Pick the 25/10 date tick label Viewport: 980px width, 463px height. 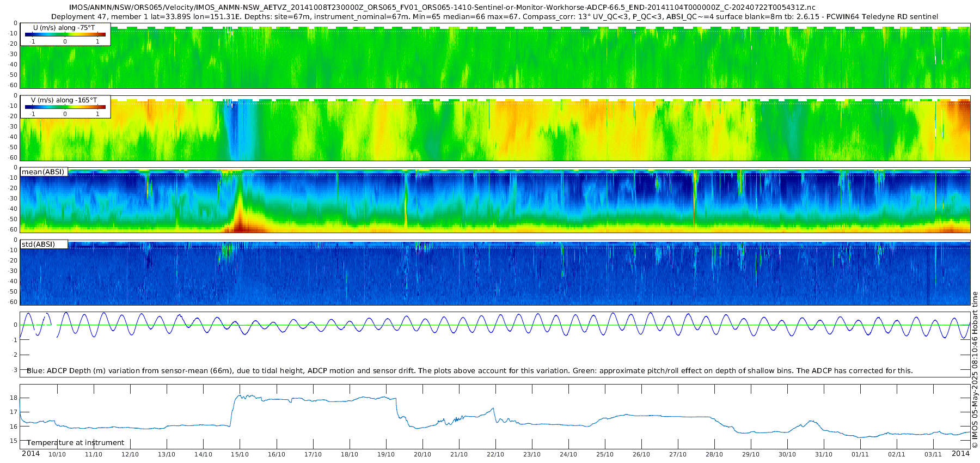tap(604, 454)
